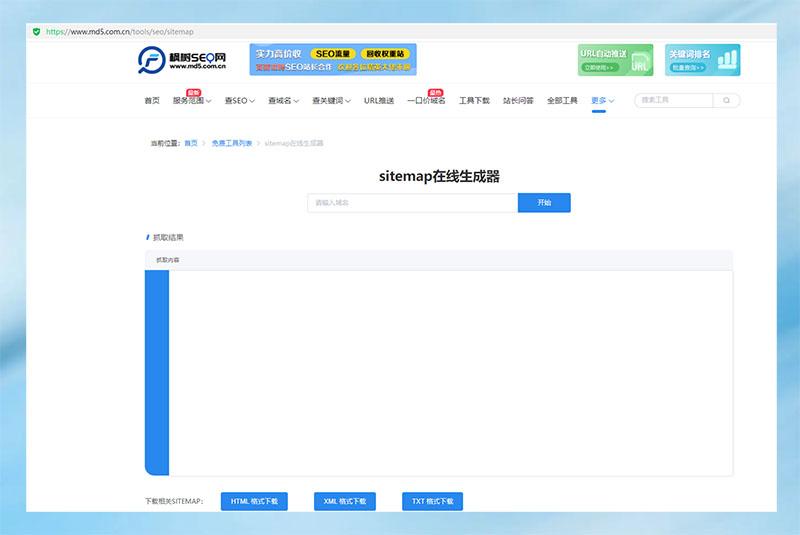
Task: Open the 更多 dropdown in navigation
Action: (x=602, y=101)
